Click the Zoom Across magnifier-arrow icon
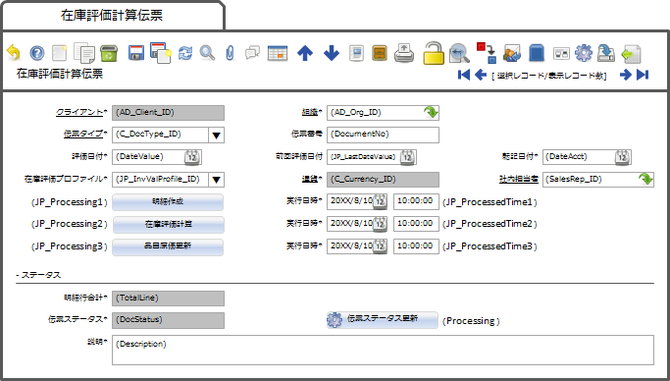The width and height of the screenshot is (670, 381). coord(459,53)
